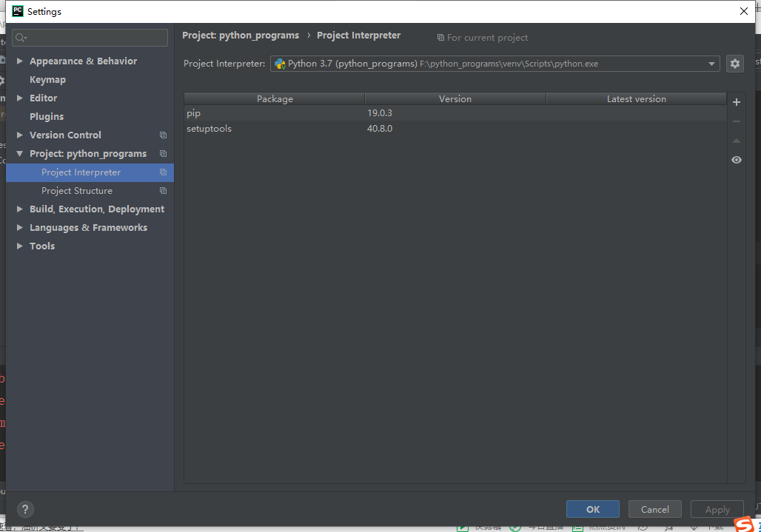Viewport: 761px width, 532px height.
Task: Click the Sogou input method icon
Action: 744,525
